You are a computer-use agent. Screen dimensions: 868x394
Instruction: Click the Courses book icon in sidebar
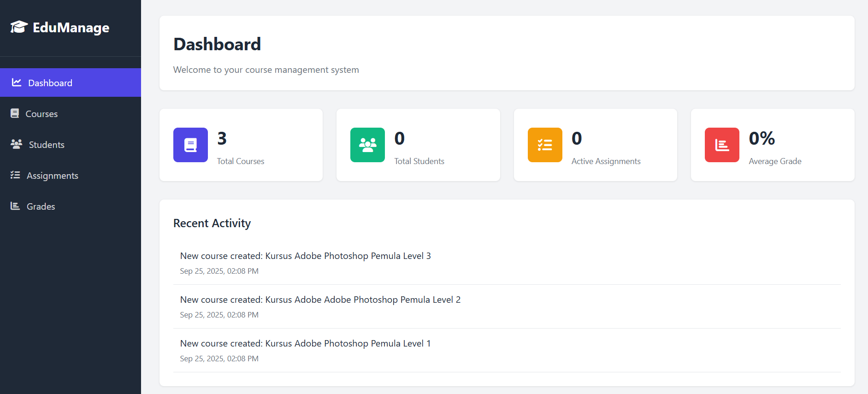pyautogui.click(x=15, y=113)
